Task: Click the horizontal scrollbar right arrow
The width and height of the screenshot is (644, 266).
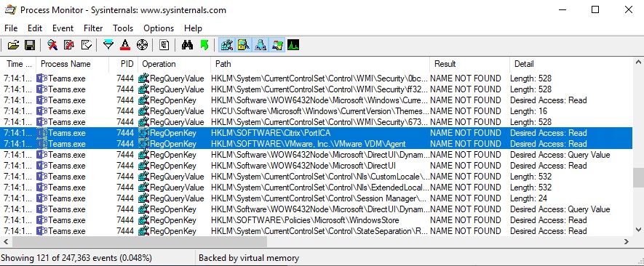Action: point(627,241)
